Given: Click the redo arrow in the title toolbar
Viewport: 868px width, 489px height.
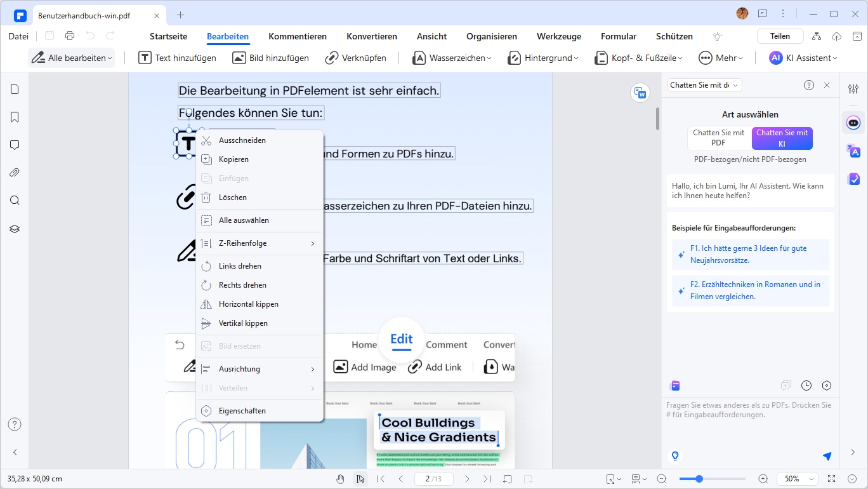Looking at the screenshot, I should [111, 36].
